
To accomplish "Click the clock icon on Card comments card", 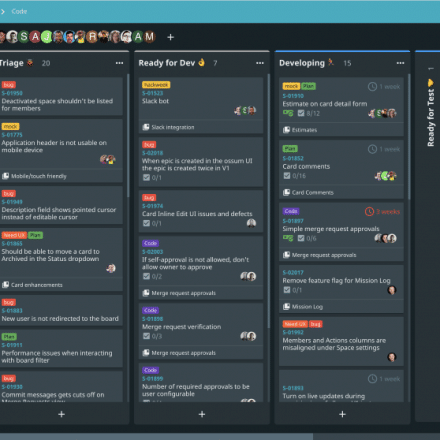I will pyautogui.click(x=372, y=149).
